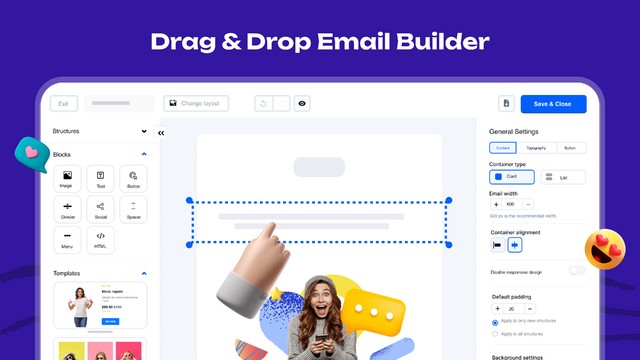This screenshot has width=640, height=360.
Task: Select the dotted text block on canvas
Action: (x=319, y=222)
